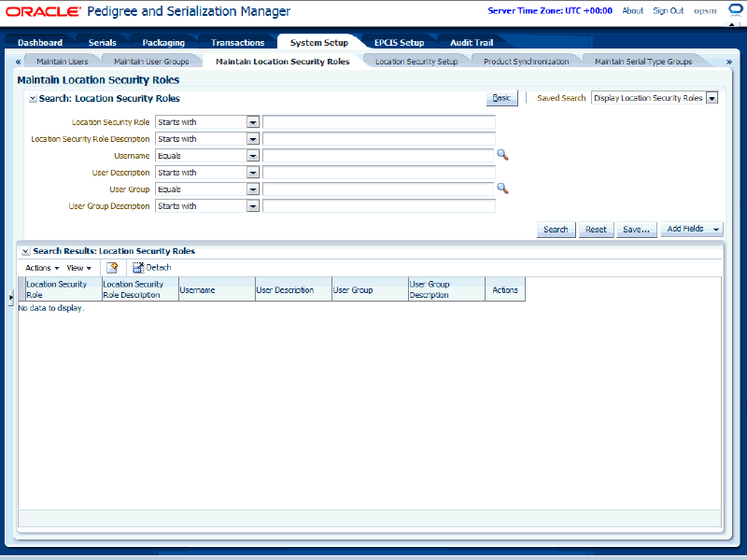This screenshot has height=560, width=747.
Task: Open the Username lookup magnifier icon
Action: 502,155
